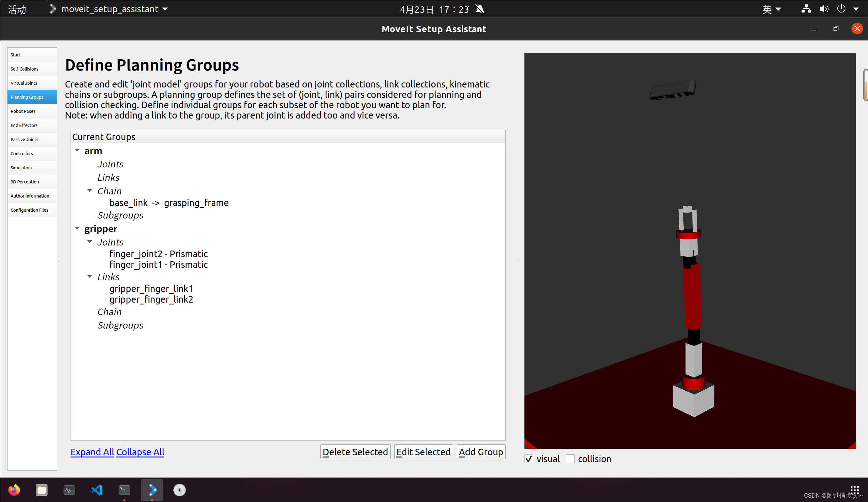Uncheck the visual checkbox
The image size is (868, 502).
tap(529, 459)
